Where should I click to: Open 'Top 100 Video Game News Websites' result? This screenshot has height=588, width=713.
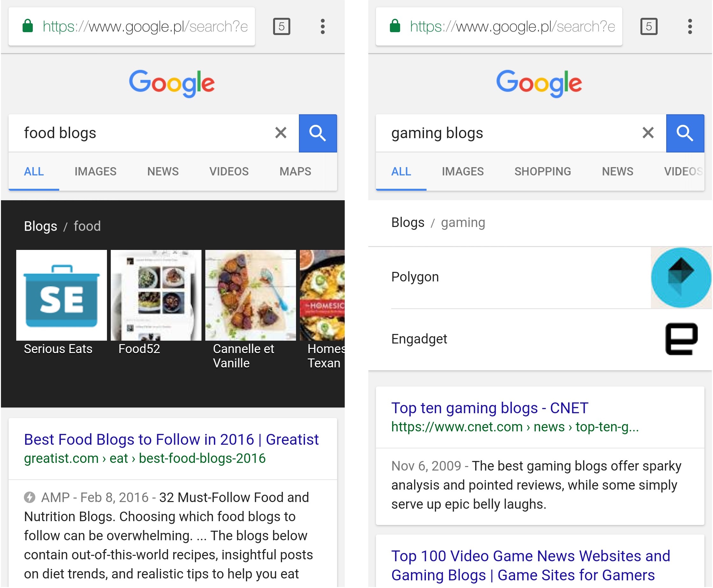531,566
